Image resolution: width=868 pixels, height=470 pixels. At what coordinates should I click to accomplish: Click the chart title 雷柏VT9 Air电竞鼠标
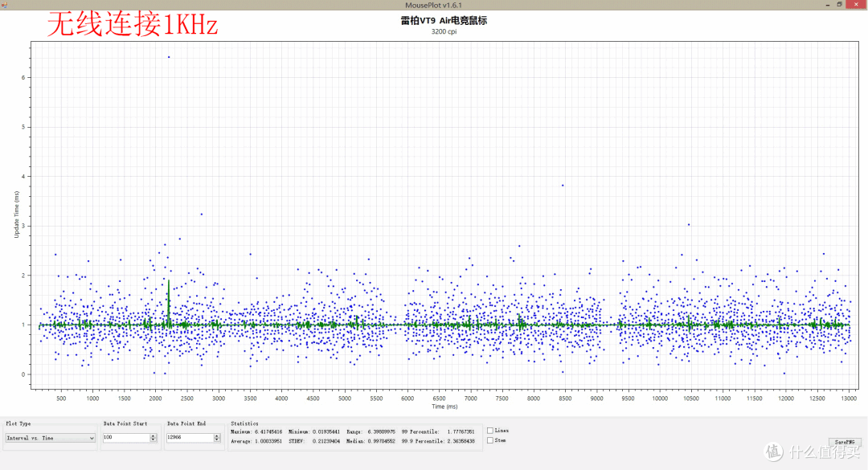(x=444, y=20)
